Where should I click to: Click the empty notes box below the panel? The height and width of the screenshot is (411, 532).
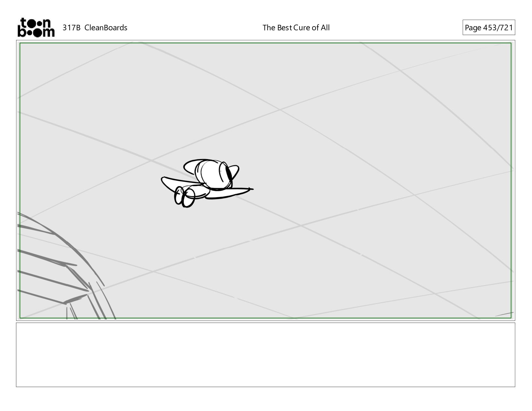pyautogui.click(x=265, y=355)
